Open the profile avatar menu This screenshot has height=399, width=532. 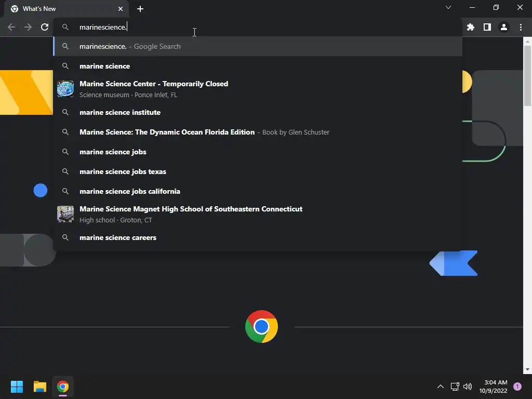point(504,27)
